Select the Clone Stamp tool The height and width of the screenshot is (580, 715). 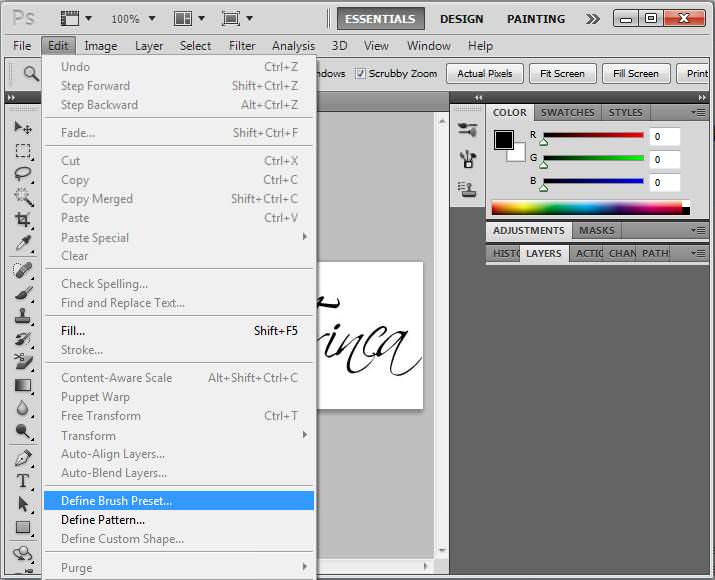point(23,316)
